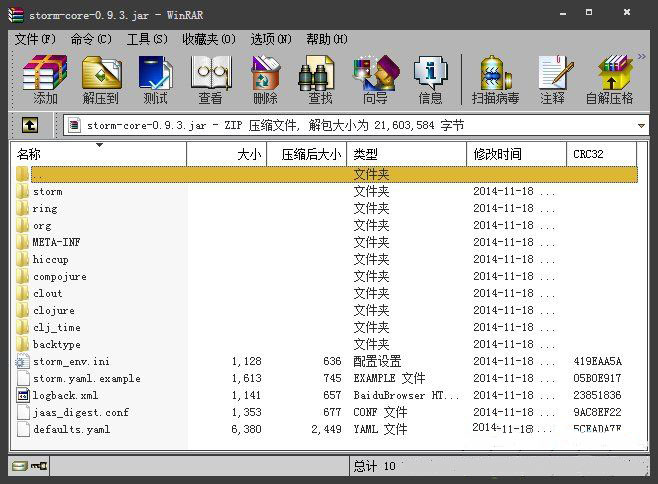Image resolution: width=658 pixels, height=484 pixels.
Task: Select the storm folder
Action: click(47, 191)
